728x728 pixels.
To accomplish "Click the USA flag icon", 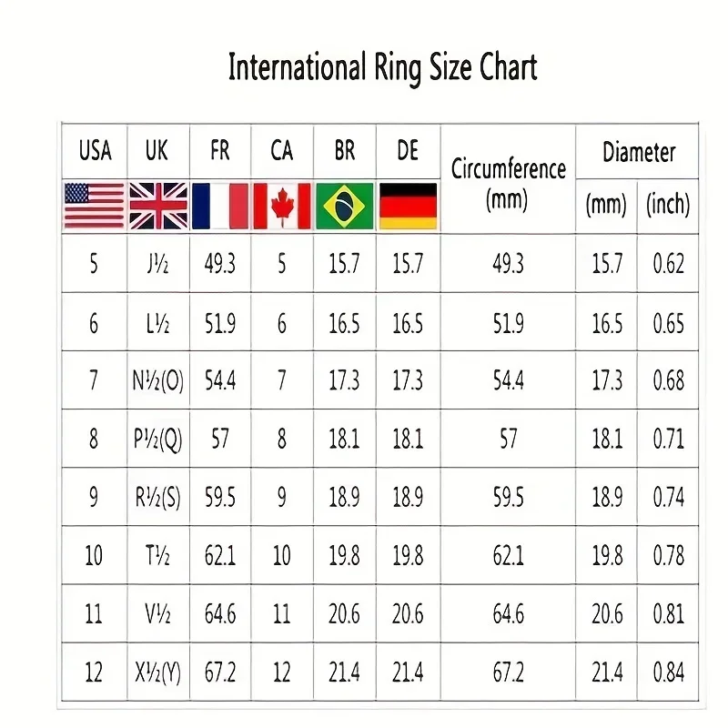I will (94, 205).
